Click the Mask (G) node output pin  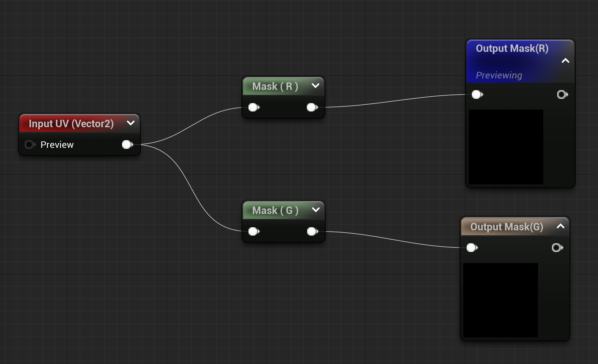click(312, 231)
